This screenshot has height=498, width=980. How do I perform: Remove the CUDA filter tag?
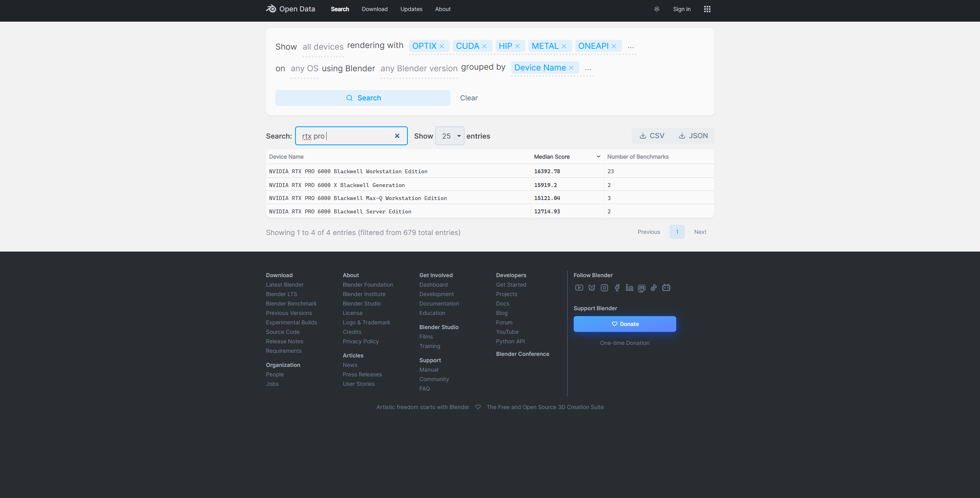click(x=484, y=46)
